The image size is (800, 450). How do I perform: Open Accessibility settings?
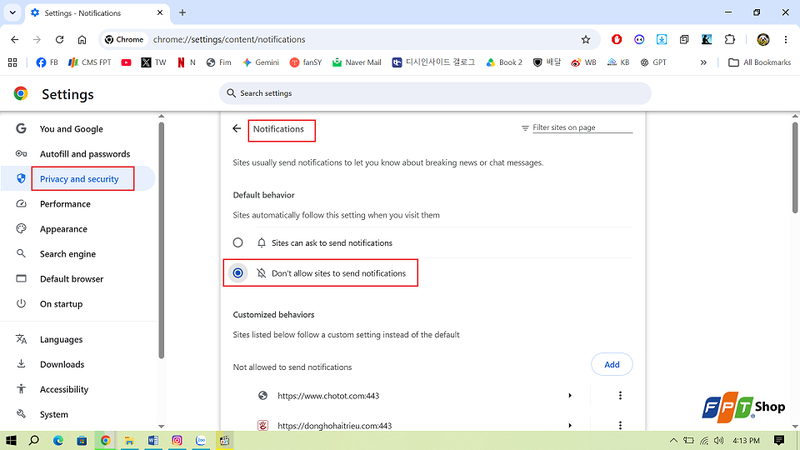(64, 390)
